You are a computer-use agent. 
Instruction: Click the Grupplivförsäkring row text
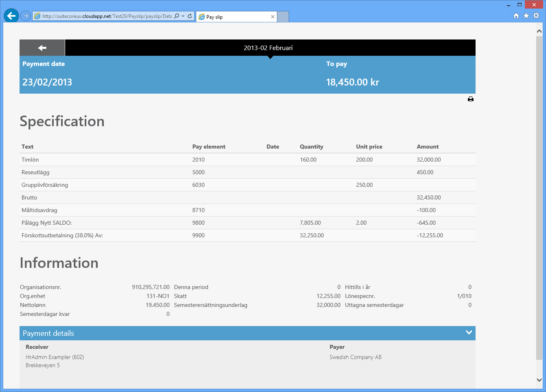[x=45, y=185]
